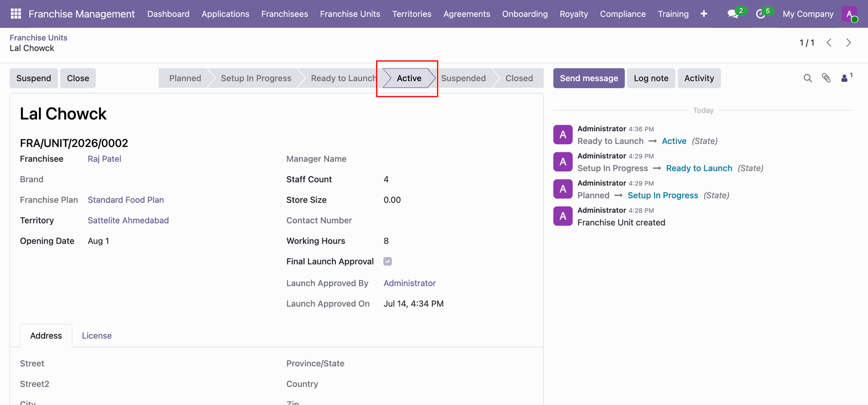This screenshot has width=868, height=405.
Task: Click the Administrator avatar beside Franchise Unit created
Action: (563, 216)
